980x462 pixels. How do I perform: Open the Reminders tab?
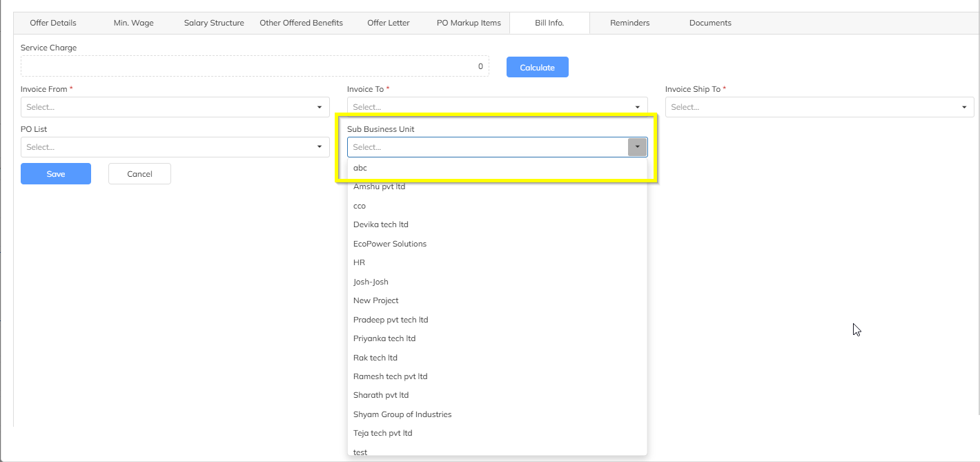coord(629,23)
